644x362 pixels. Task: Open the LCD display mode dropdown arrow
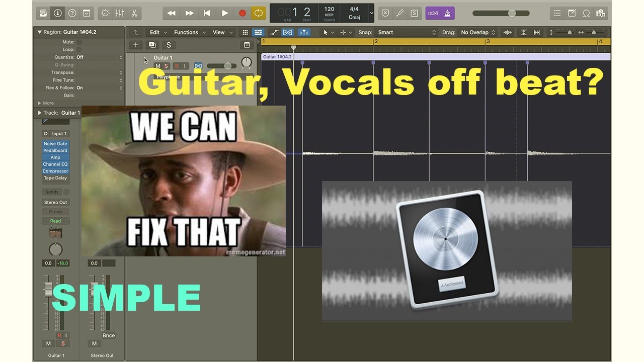pyautogui.click(x=371, y=13)
